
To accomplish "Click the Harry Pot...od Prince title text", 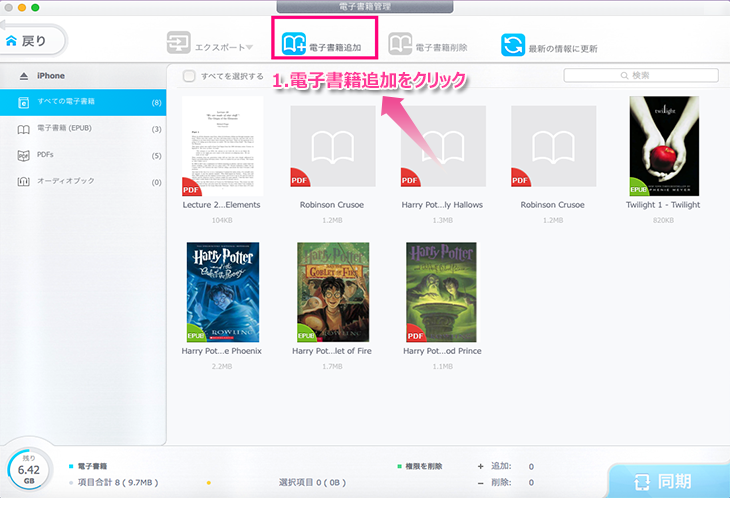I will 442,351.
